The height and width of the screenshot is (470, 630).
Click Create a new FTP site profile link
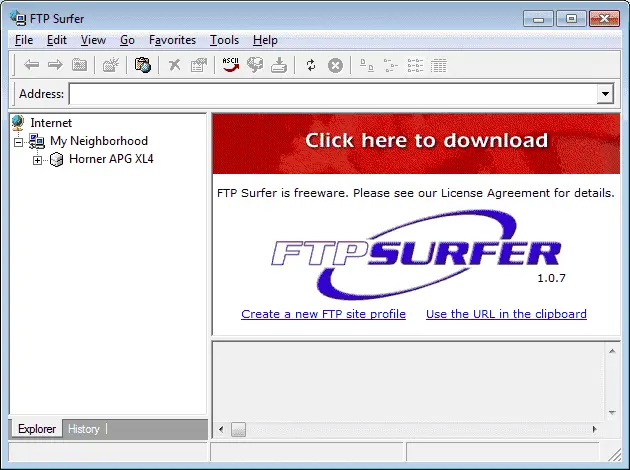(x=323, y=314)
